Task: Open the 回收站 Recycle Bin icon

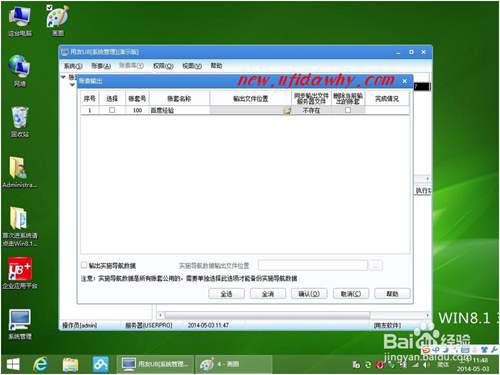Action: pos(20,121)
